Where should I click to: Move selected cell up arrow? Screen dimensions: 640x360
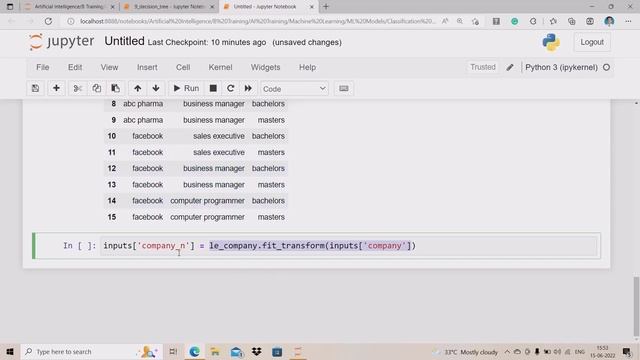(x=138, y=88)
